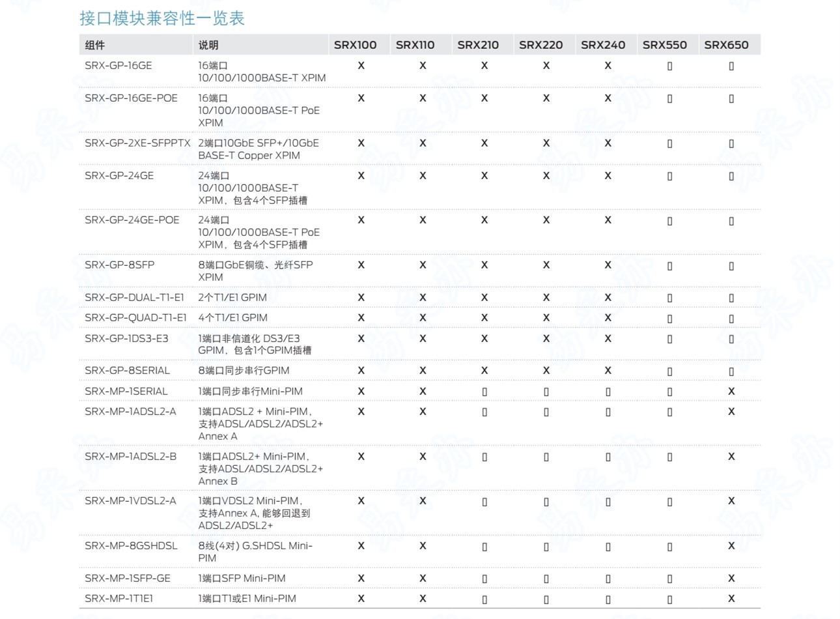Click X mark for SRX-GP-24GE under SRX220
Viewport: 840px width, 619px height.
[x=546, y=176]
